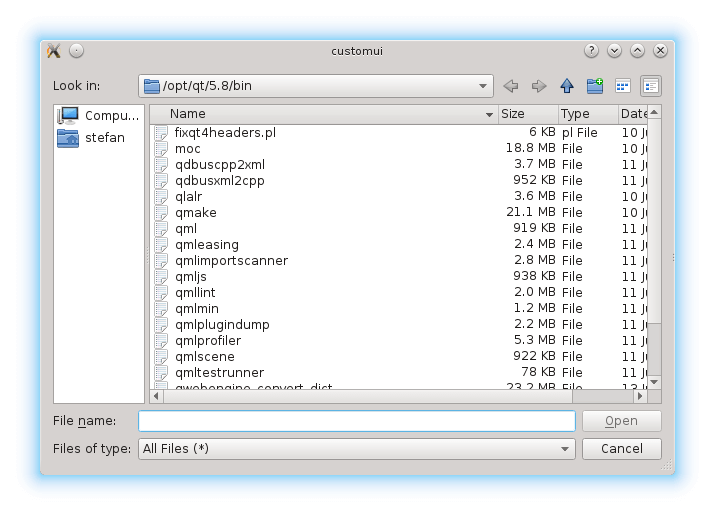Click the window help question mark button

point(592,51)
